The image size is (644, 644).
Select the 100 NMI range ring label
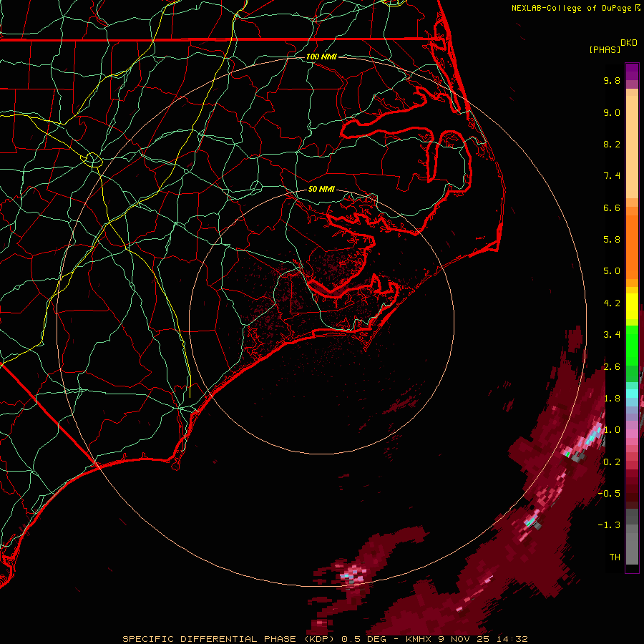[321, 57]
